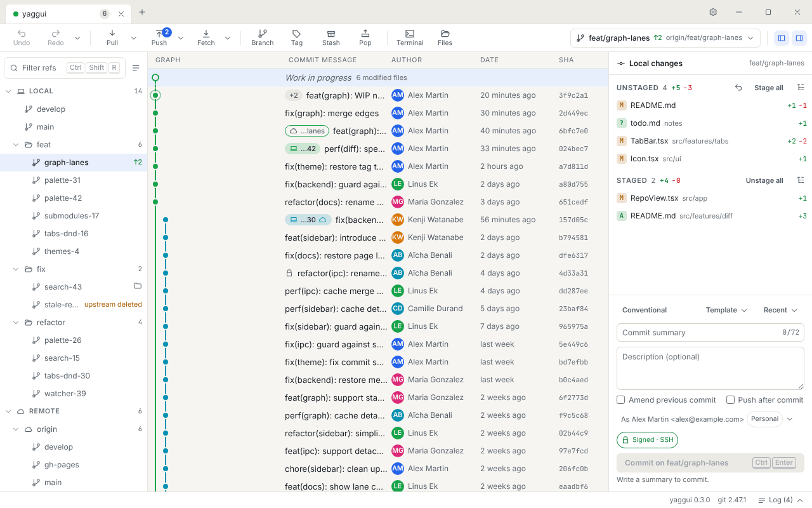The image size is (812, 508).
Task: Click lock icon on refactor(ipc) commit
Action: pyautogui.click(x=289, y=273)
